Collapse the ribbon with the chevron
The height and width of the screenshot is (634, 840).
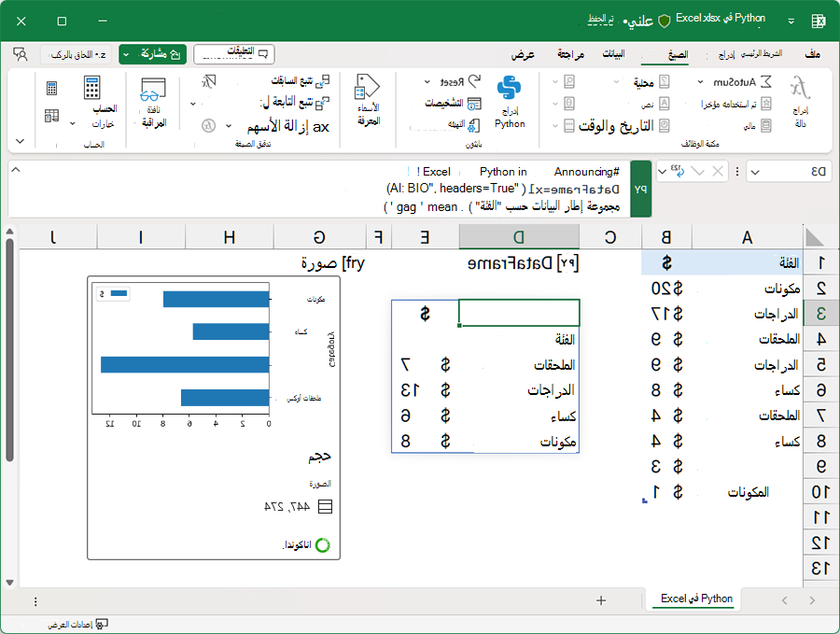click(20, 142)
